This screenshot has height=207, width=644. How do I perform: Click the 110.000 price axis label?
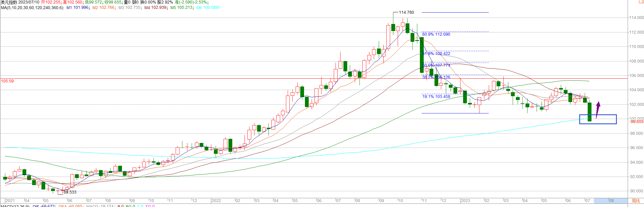pos(636,47)
